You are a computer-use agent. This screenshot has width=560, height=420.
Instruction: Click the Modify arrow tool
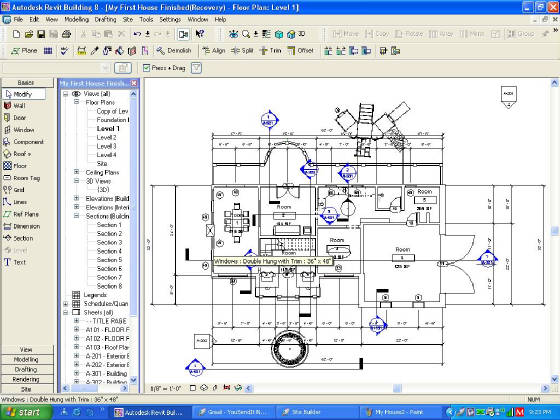[x=24, y=94]
